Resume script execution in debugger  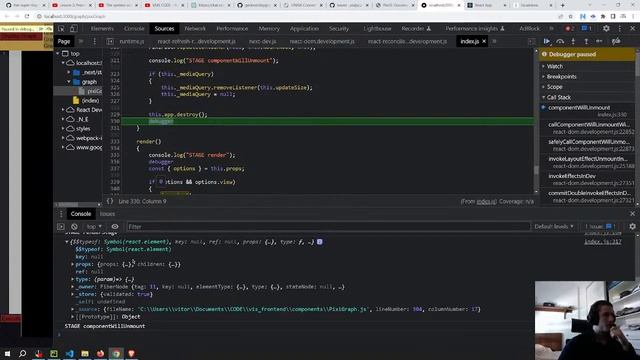pos(547,41)
